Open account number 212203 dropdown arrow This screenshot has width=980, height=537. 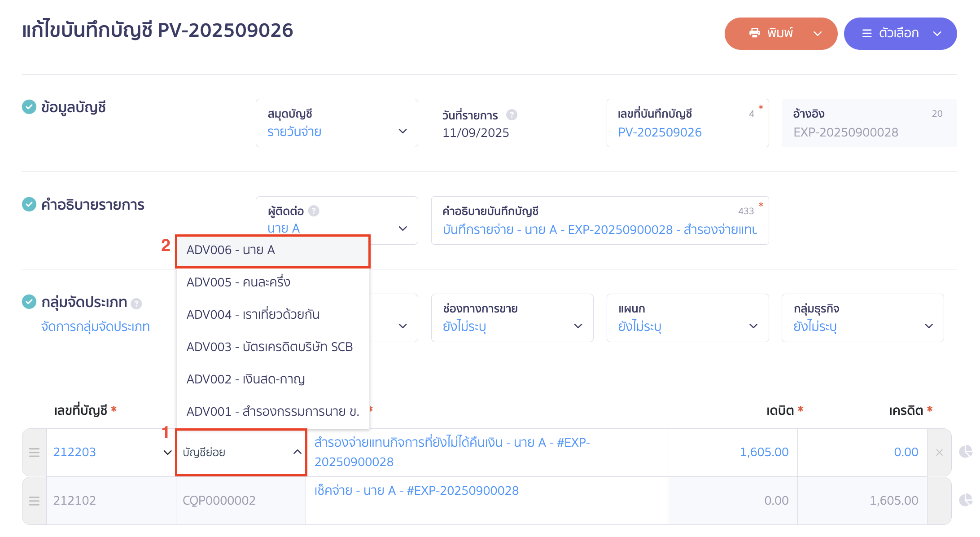click(x=167, y=452)
